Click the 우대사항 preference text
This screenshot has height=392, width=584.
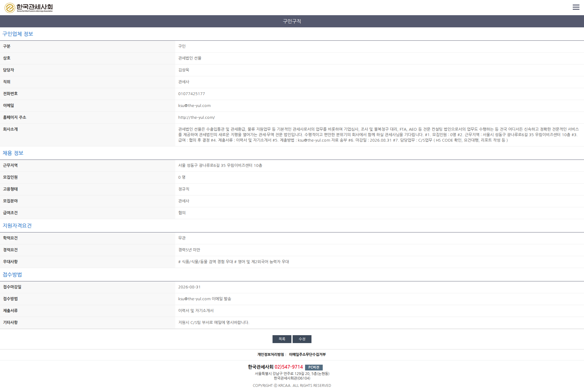pos(234,262)
